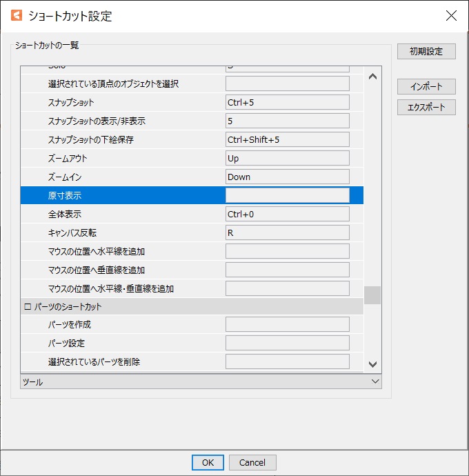Screen dimensions: 469x476
Task: Select the スナップショットの表示/非表示 row label
Action: pos(97,121)
